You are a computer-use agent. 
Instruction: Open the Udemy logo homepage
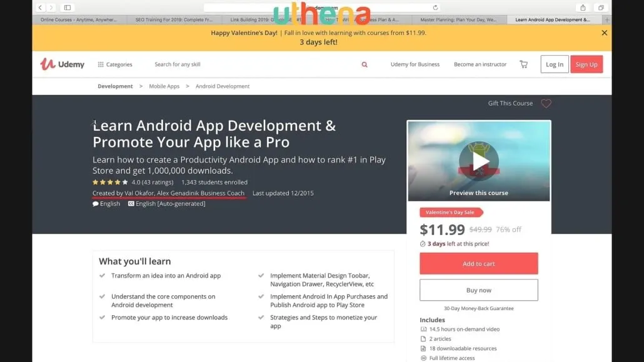tap(63, 64)
